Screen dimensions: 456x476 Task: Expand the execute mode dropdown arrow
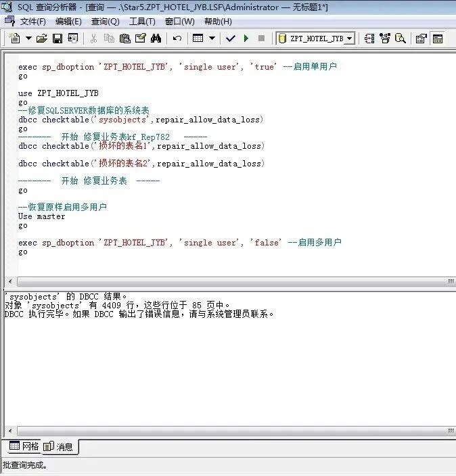(x=212, y=39)
